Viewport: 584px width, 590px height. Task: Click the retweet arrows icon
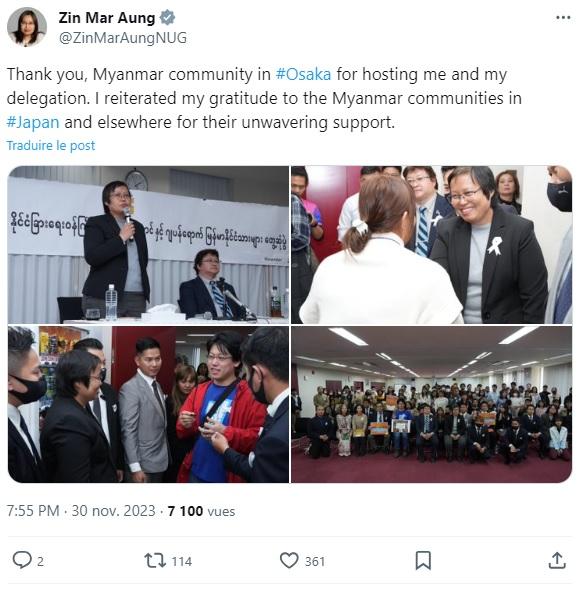(155, 560)
